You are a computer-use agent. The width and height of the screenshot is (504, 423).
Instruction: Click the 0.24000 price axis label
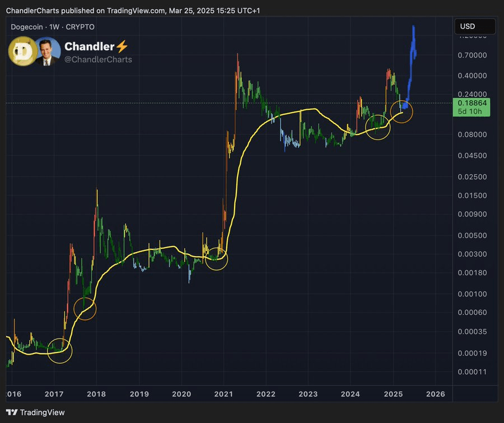point(472,94)
